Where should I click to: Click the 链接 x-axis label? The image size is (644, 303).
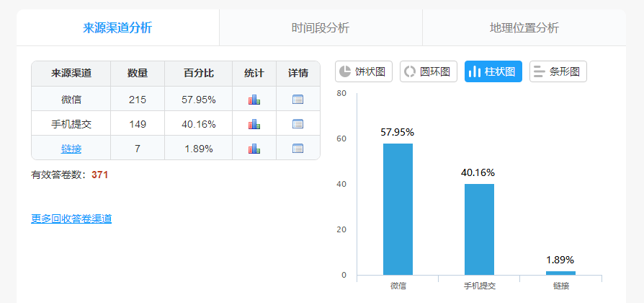coord(561,286)
